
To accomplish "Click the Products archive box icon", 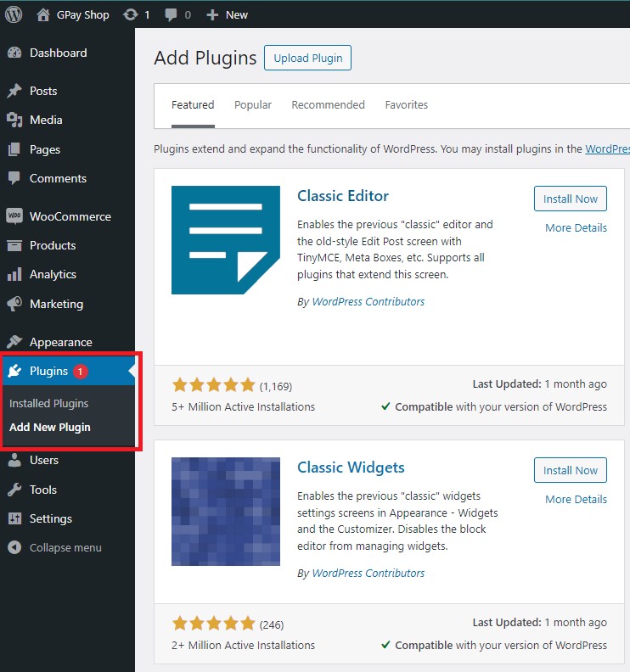I will click(14, 245).
